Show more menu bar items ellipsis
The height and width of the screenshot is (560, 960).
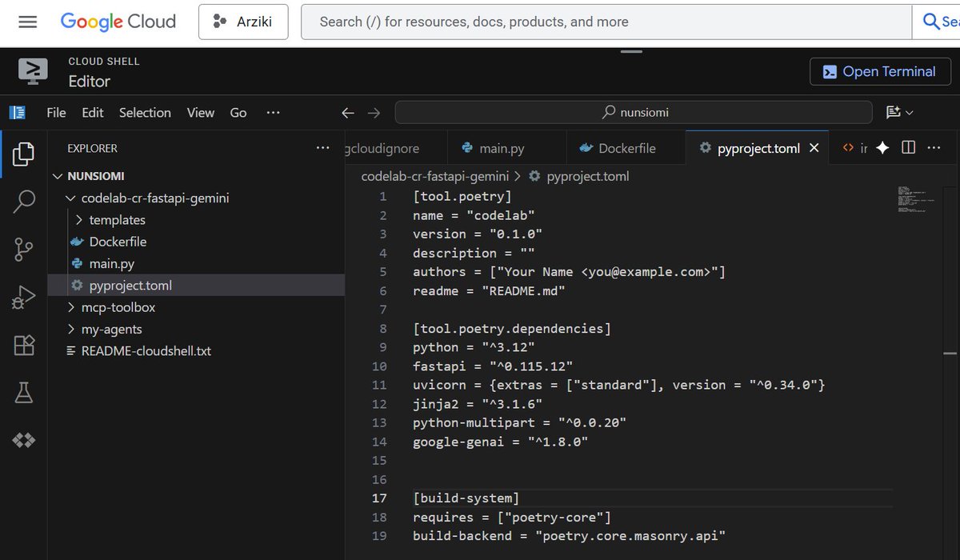click(x=274, y=113)
